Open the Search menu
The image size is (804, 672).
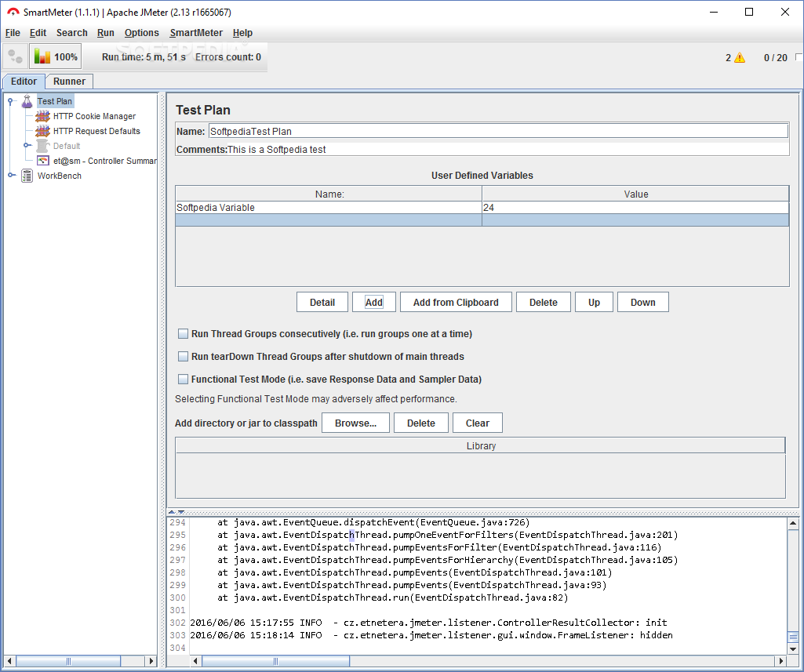72,33
